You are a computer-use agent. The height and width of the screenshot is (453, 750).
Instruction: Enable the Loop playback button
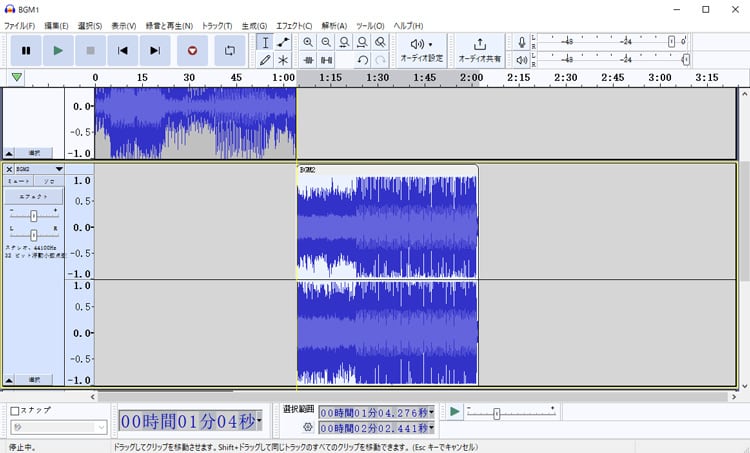click(230, 50)
